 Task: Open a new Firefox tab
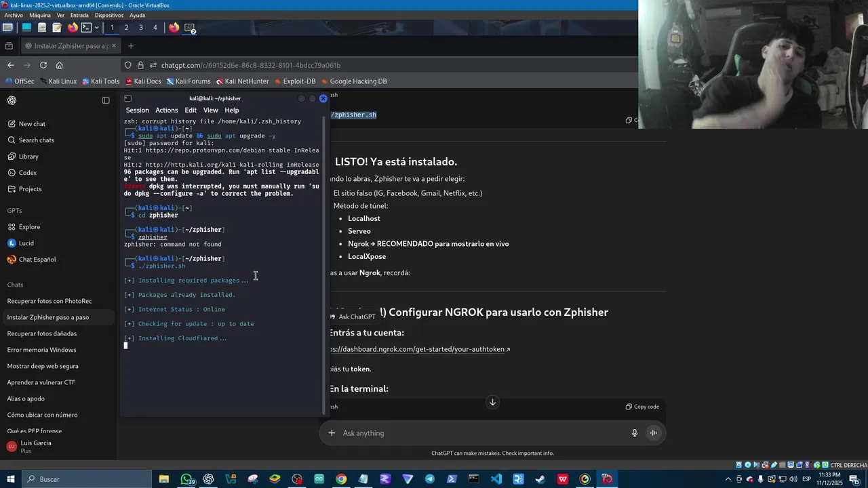coord(131,46)
